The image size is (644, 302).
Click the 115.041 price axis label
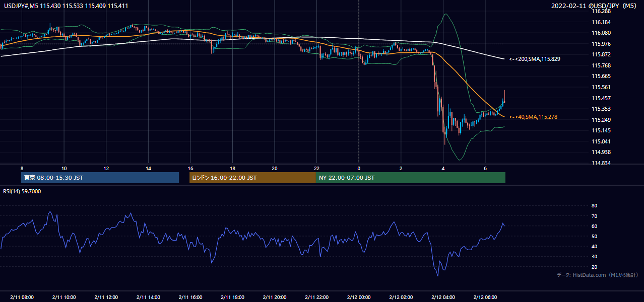[x=601, y=141]
